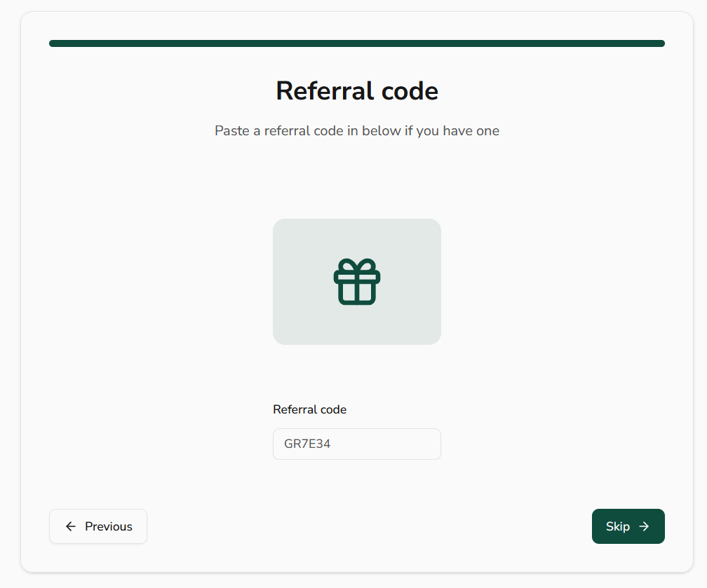The height and width of the screenshot is (588, 707).
Task: Click the right arrow icon beside Skip
Action: point(644,526)
